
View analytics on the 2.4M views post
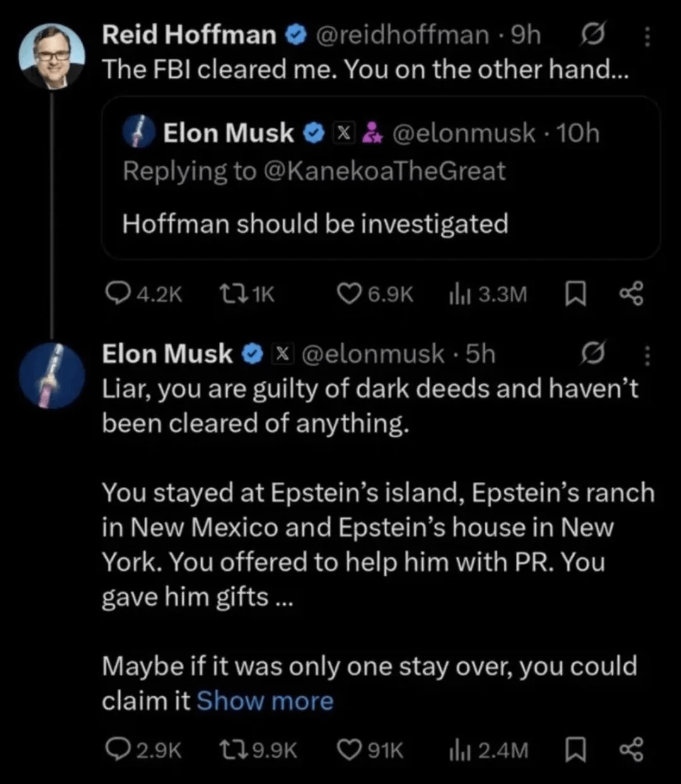pos(457,750)
